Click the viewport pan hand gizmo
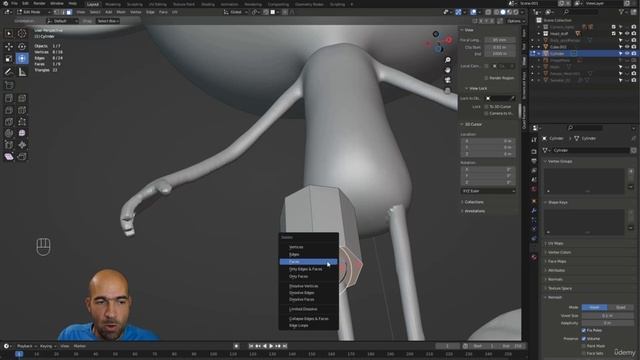 (448, 70)
